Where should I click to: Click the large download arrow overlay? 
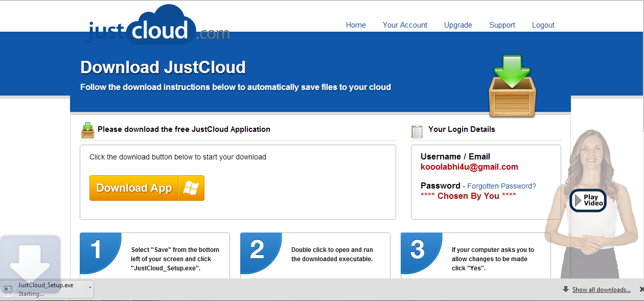point(30,260)
